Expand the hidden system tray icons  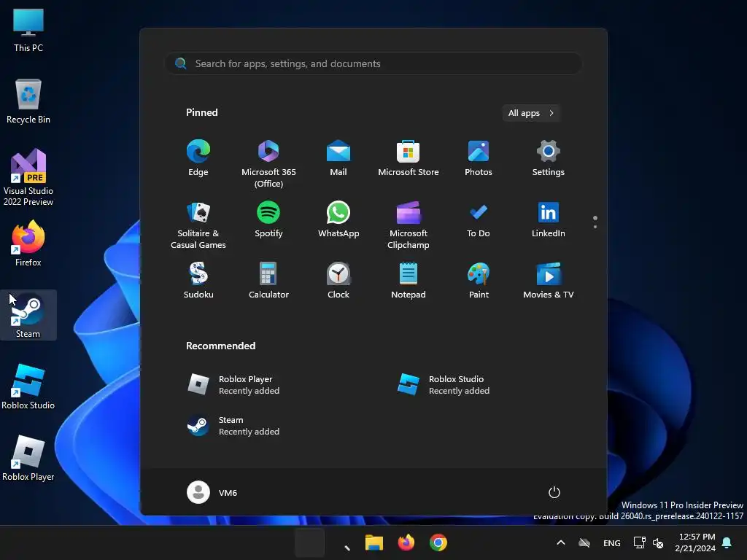(x=561, y=542)
